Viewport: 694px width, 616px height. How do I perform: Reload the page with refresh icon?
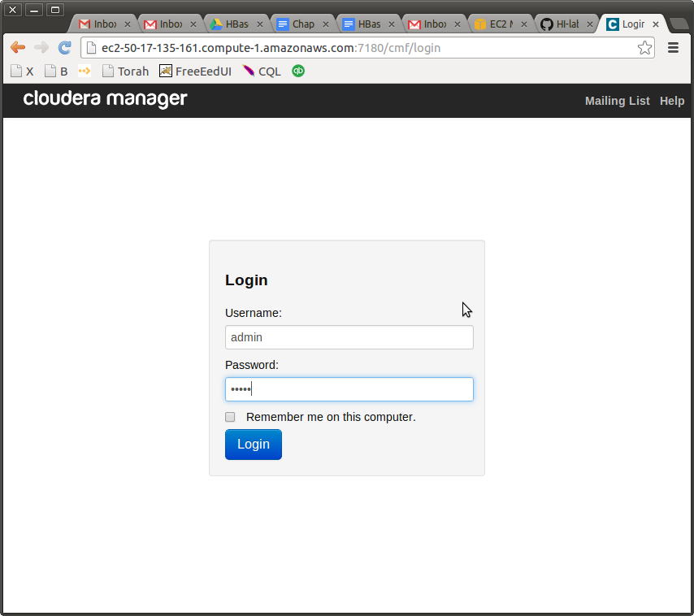65,47
